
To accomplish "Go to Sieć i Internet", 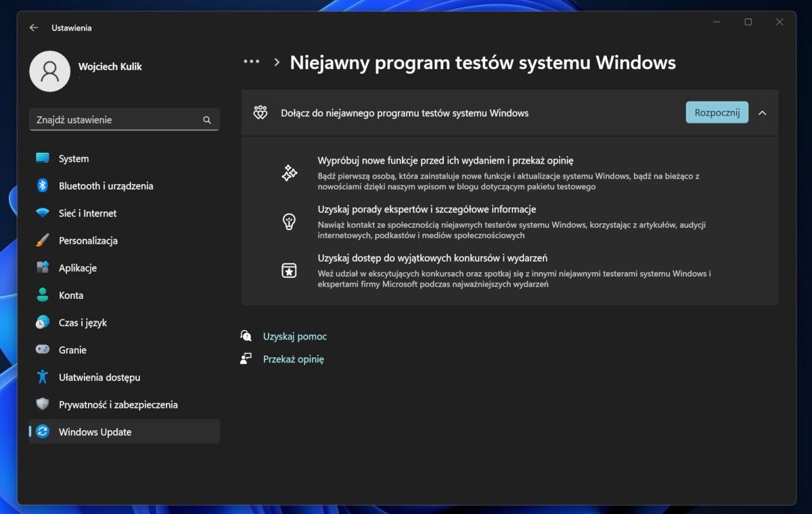I will point(125,213).
